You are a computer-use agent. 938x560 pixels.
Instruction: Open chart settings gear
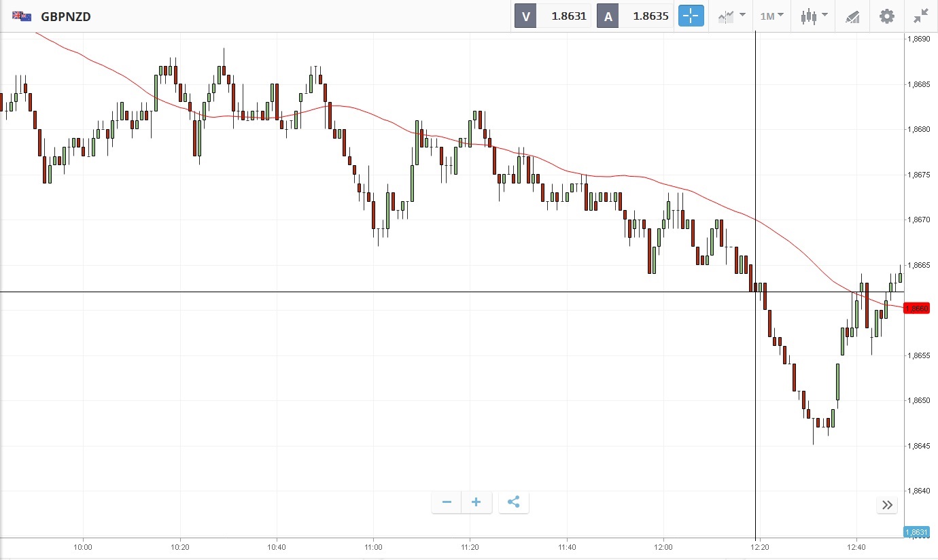[887, 16]
